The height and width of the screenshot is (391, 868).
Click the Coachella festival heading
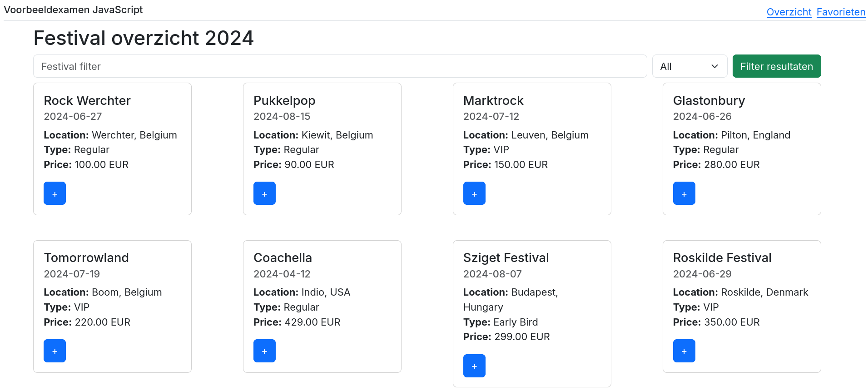283,257
